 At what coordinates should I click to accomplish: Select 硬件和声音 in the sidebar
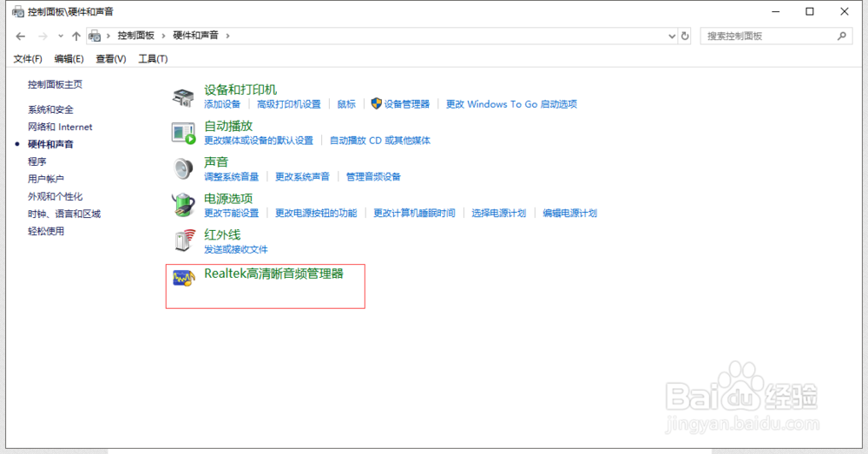click(x=50, y=144)
